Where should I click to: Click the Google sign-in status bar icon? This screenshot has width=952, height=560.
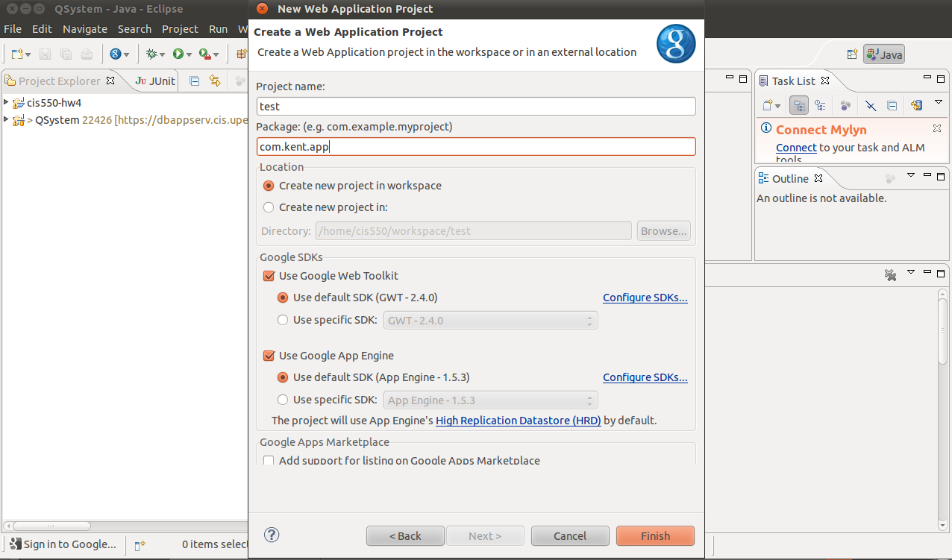coord(15,544)
